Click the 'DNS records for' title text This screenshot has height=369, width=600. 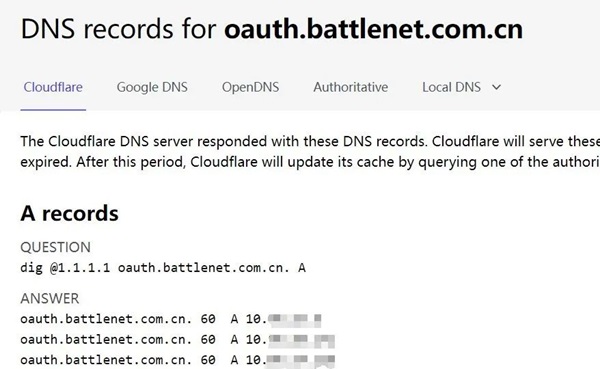click(x=119, y=29)
